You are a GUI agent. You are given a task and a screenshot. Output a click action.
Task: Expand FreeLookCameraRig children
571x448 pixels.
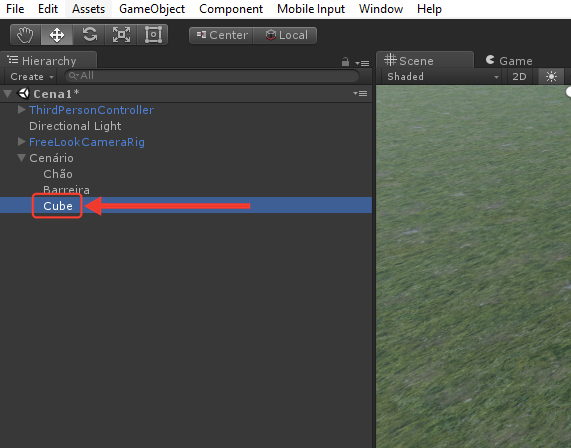click(x=21, y=142)
